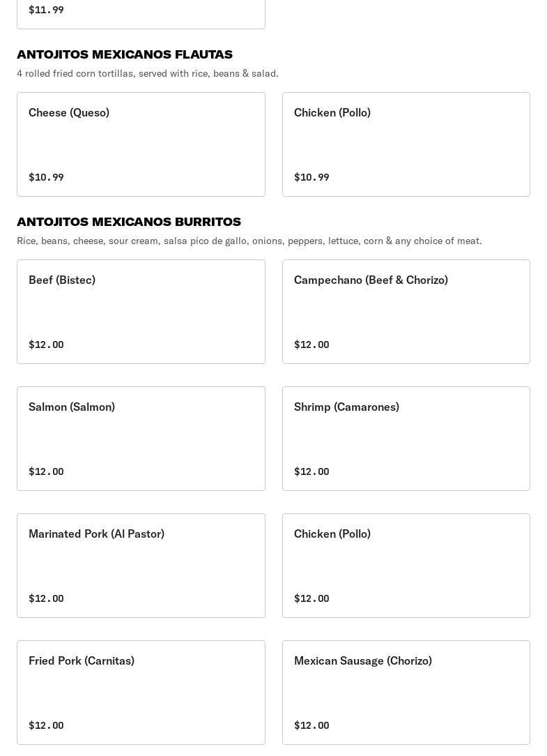The image size is (547, 756).
Task: Choose the Fried Pork (Carnitas) burrito
Action: (141, 692)
